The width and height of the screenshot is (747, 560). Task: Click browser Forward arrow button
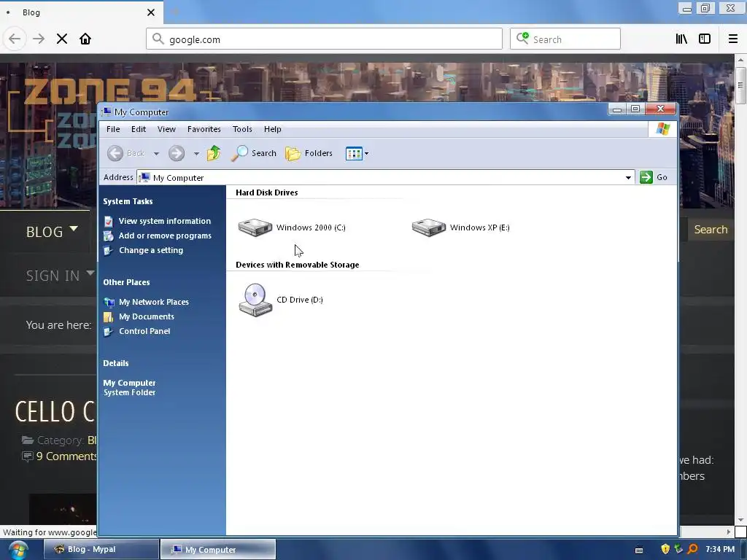click(39, 39)
